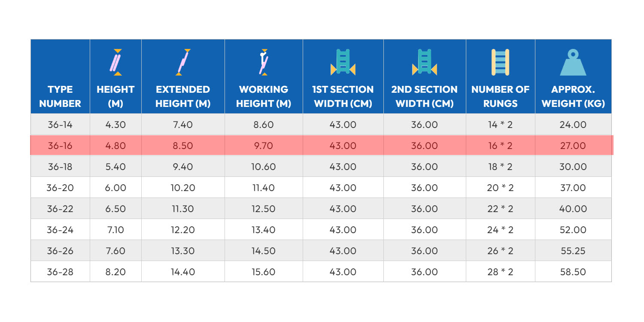This screenshot has width=644, height=322.
Task: Click the folded ladder Height icon
Action: [x=115, y=63]
